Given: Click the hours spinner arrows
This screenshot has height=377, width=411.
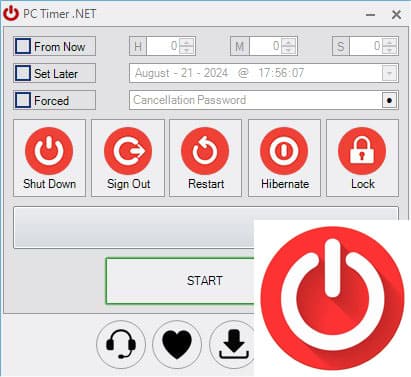Looking at the screenshot, I should click(187, 46).
